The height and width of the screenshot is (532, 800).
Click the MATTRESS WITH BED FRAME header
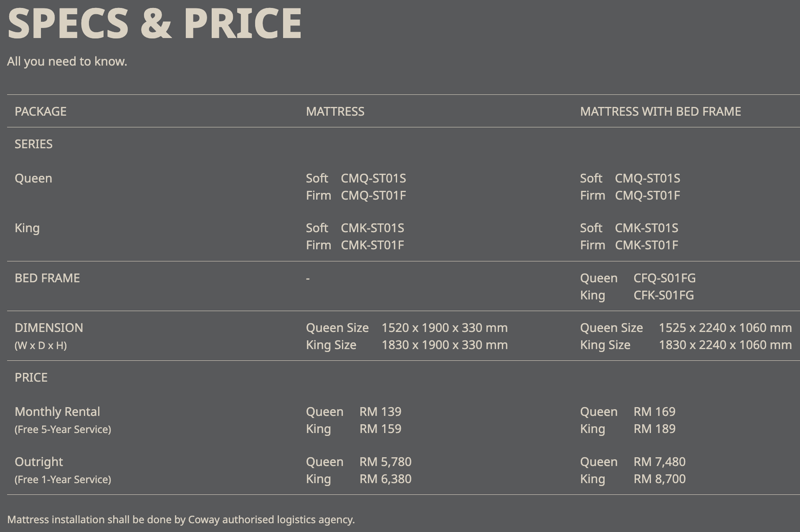click(x=660, y=111)
